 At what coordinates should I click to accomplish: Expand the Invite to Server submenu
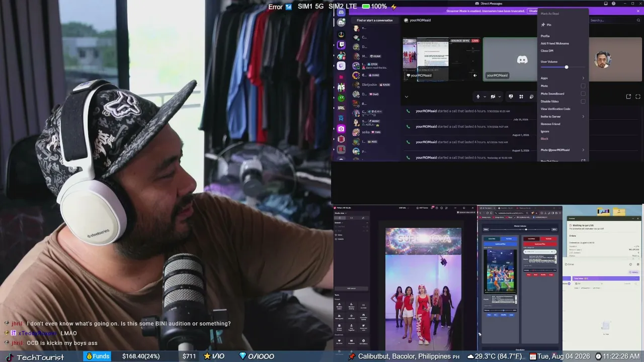(x=562, y=117)
